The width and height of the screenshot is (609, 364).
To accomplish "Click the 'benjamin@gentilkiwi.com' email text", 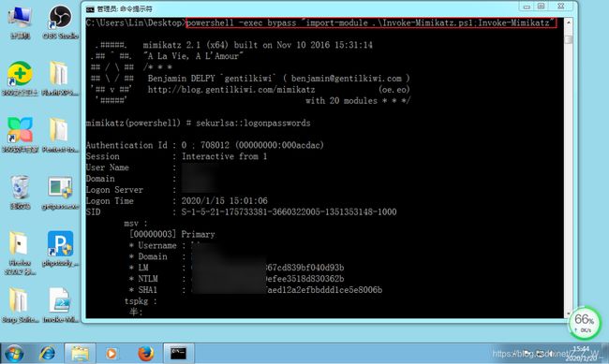I will click(x=347, y=79).
